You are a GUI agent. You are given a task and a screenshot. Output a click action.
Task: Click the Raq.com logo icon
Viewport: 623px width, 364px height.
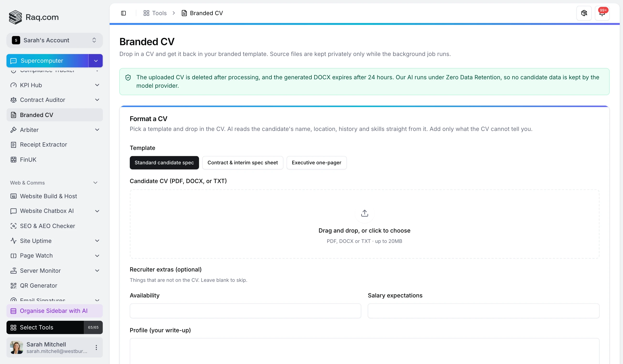(x=15, y=17)
